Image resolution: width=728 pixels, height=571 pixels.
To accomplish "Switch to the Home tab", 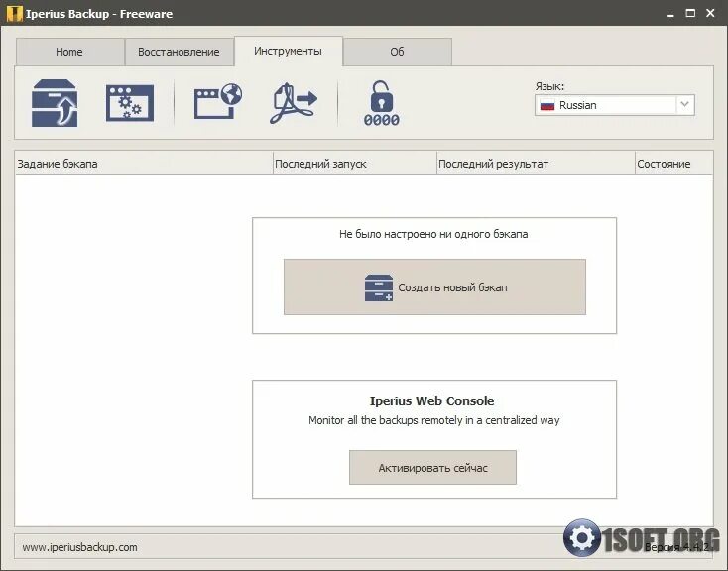I will click(x=69, y=52).
